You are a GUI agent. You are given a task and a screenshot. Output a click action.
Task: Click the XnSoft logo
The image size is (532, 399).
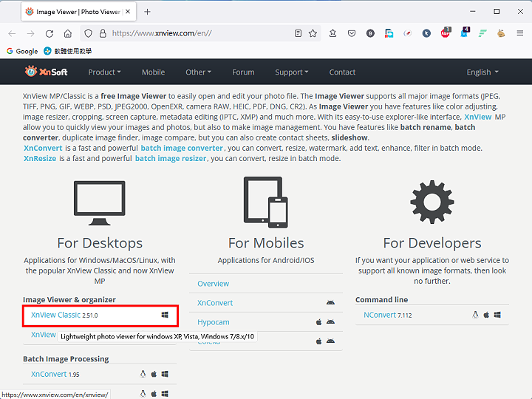[x=46, y=71]
